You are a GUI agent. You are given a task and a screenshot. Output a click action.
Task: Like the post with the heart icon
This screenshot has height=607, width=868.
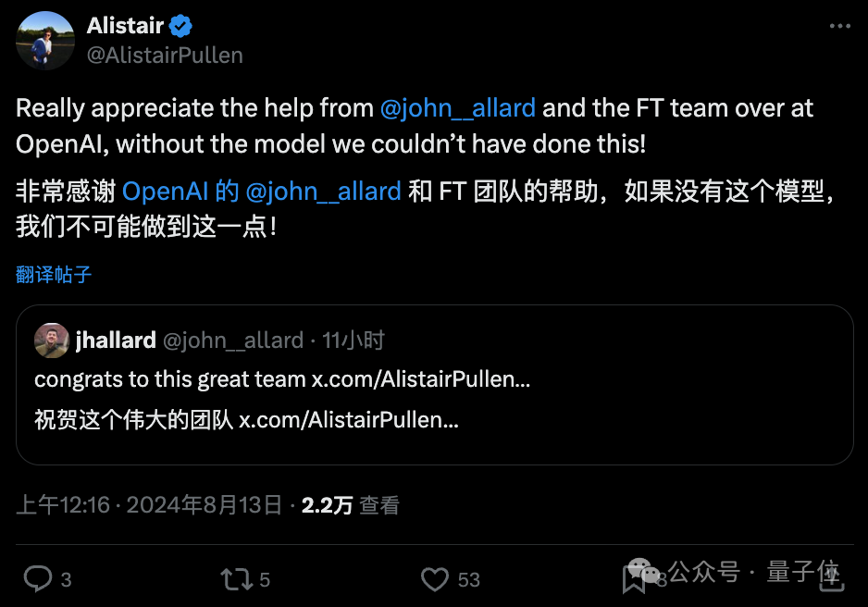435,579
